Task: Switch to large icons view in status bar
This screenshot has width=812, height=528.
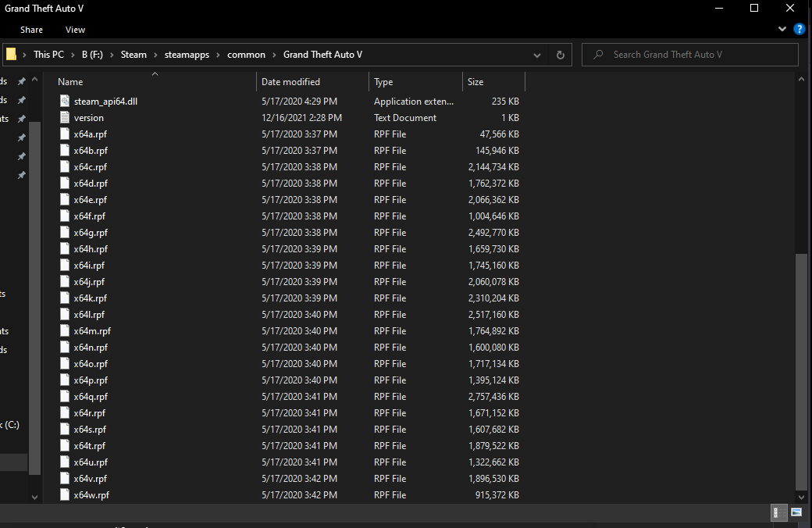Action: (796, 512)
